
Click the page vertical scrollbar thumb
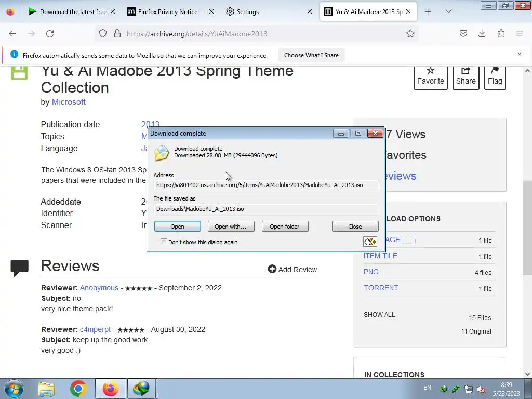point(527,228)
